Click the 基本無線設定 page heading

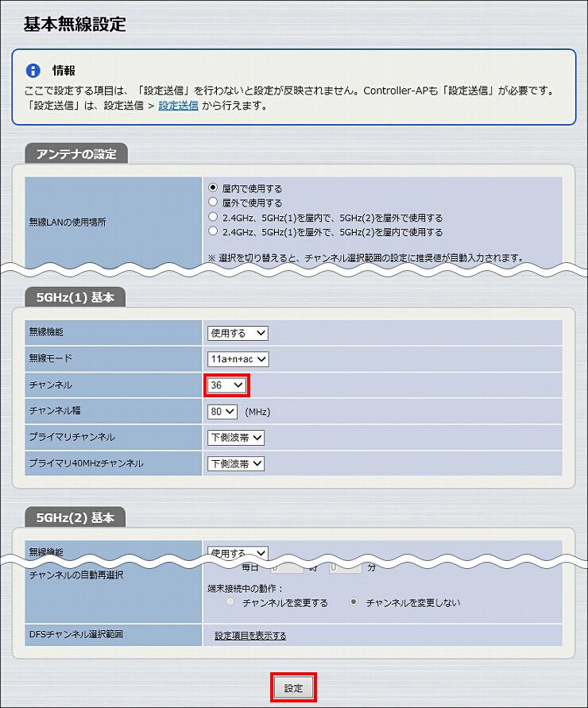(x=75, y=25)
